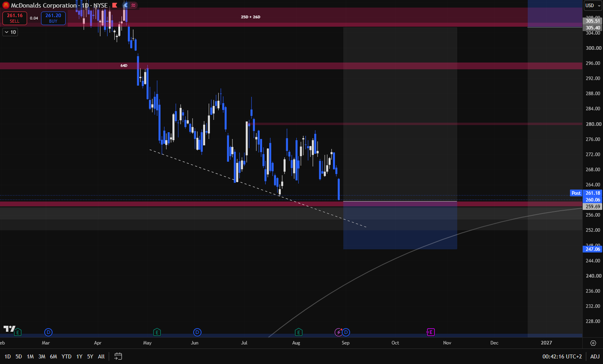Viewport: 603px width, 364px height.
Task: Open the Go to date calendar icon
Action: pos(118,356)
